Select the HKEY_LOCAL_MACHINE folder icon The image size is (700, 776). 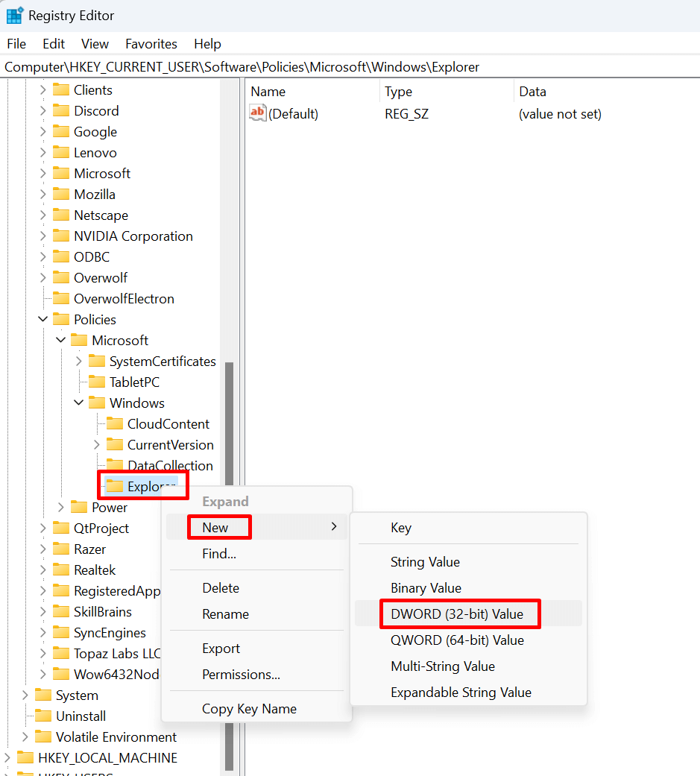(25, 757)
